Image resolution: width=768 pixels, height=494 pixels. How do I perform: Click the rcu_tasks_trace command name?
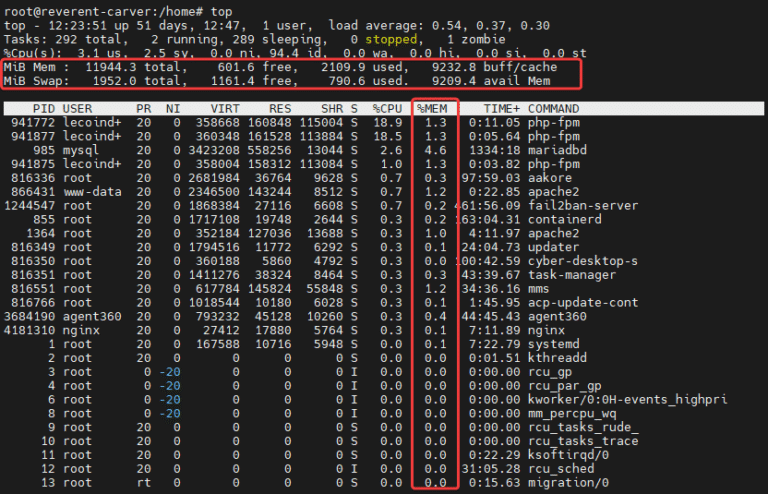(583, 441)
